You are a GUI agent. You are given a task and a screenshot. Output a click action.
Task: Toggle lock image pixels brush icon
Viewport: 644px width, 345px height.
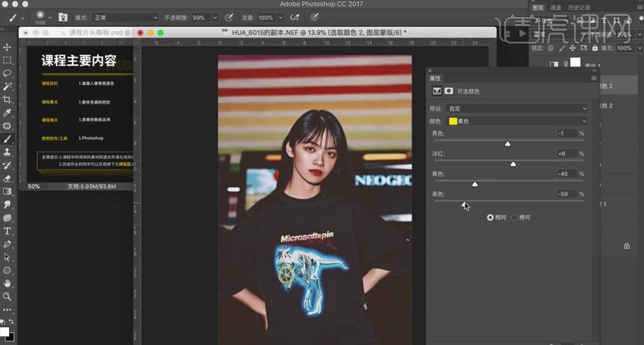pyautogui.click(x=561, y=48)
